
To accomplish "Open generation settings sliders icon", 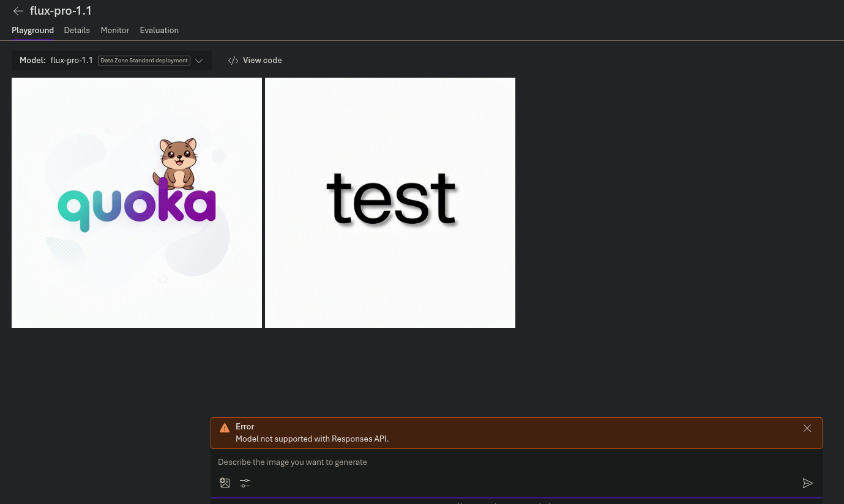I will pyautogui.click(x=245, y=483).
